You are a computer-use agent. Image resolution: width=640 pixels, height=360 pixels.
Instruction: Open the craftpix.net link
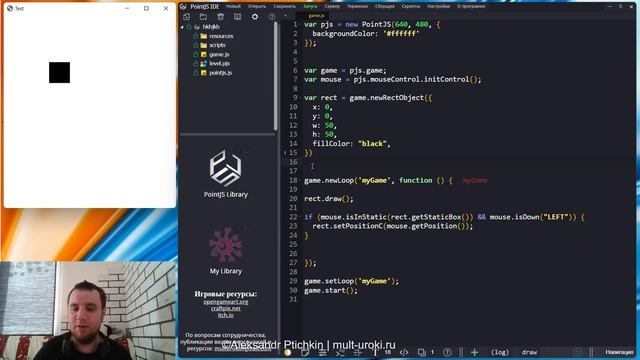click(226, 308)
